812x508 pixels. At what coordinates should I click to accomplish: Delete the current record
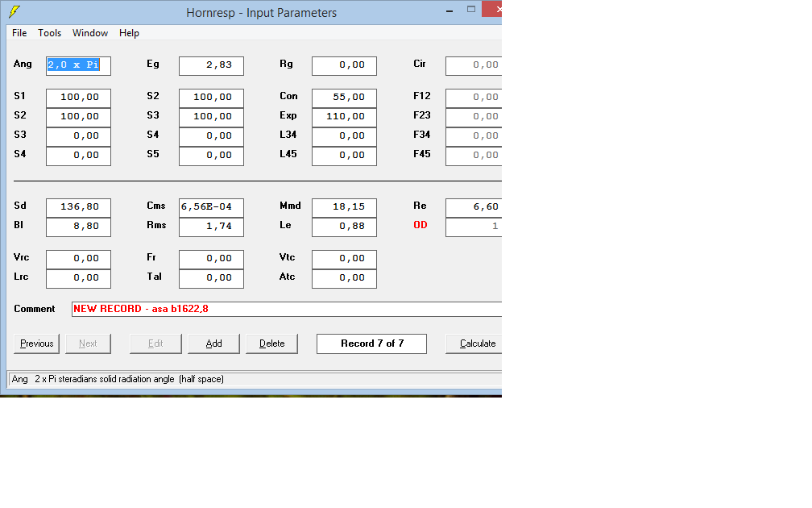click(272, 344)
